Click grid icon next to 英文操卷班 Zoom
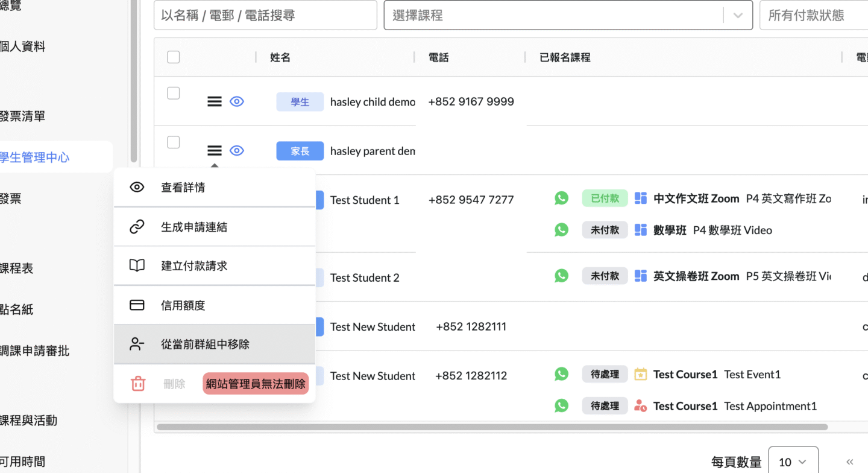The width and height of the screenshot is (868, 473). [641, 276]
